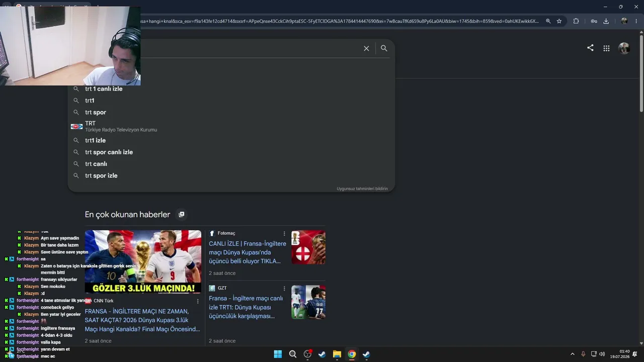The image size is (644, 362).
Task: Click the magnifier search button in the search box
Action: [x=384, y=48]
